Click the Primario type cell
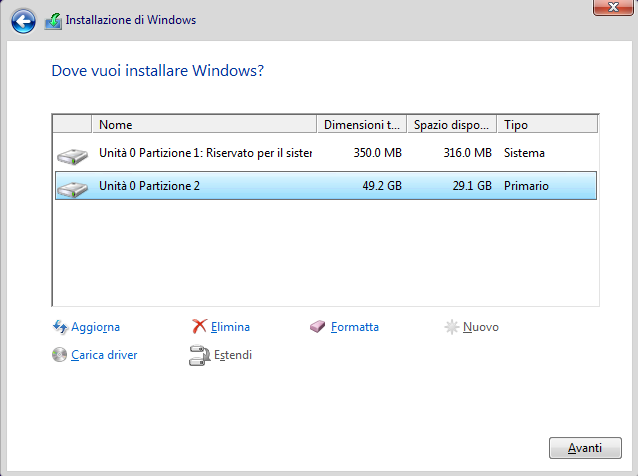The image size is (638, 476). click(x=526, y=186)
